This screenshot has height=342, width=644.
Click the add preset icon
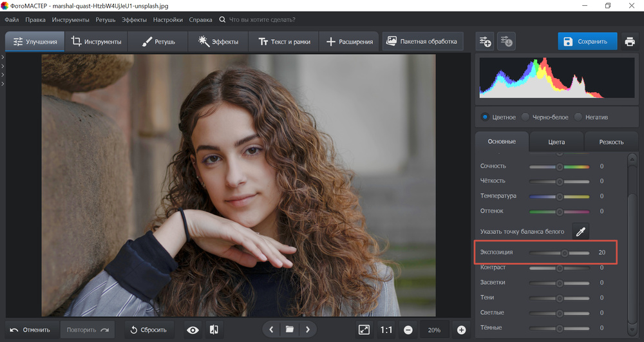485,42
